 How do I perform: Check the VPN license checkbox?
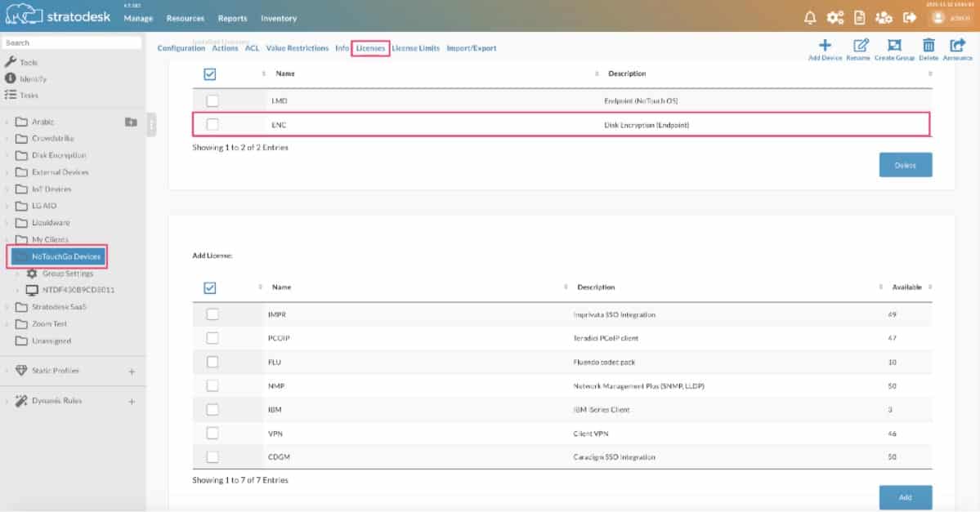(x=213, y=434)
